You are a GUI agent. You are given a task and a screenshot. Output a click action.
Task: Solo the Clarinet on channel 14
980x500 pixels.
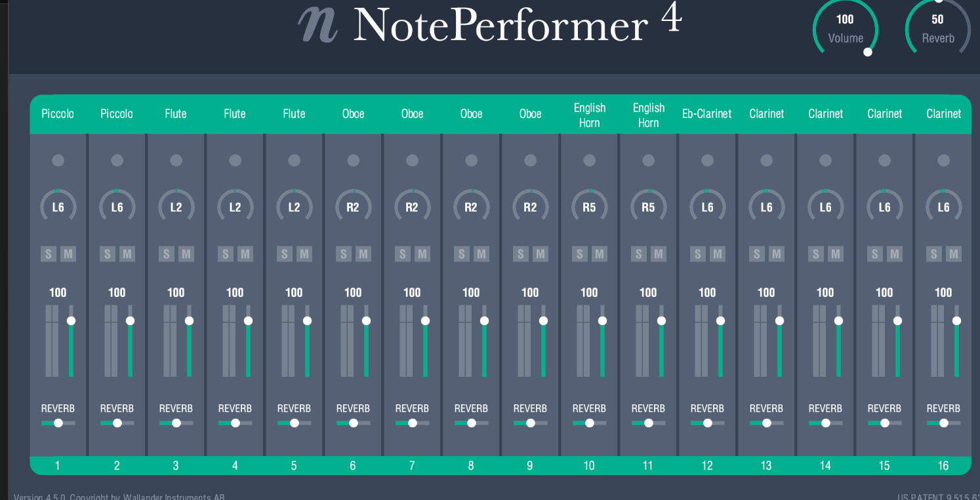(816, 254)
